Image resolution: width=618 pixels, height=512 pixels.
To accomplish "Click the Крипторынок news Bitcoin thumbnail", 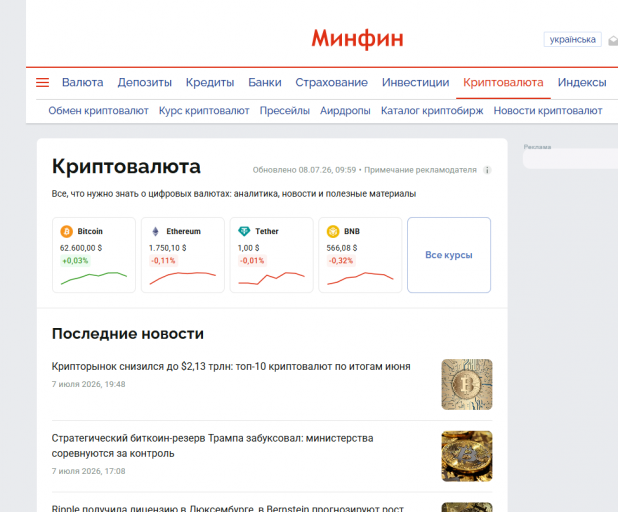I will (467, 384).
